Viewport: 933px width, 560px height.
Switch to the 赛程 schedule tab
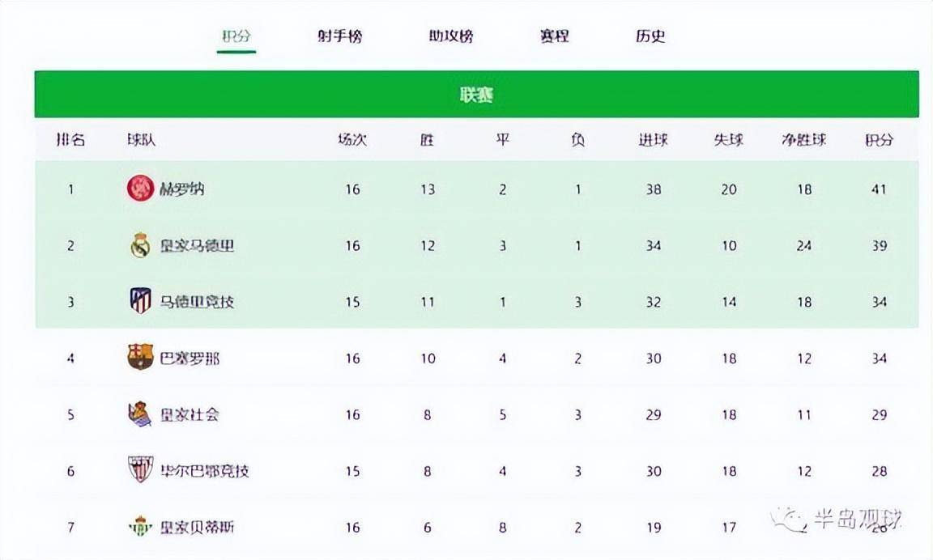[553, 36]
